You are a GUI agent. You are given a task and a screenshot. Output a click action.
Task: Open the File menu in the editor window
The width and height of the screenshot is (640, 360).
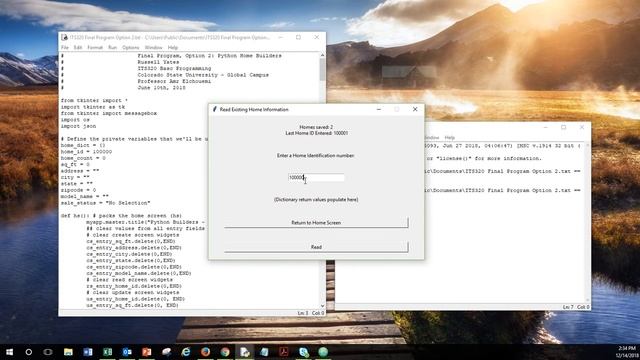(65, 47)
